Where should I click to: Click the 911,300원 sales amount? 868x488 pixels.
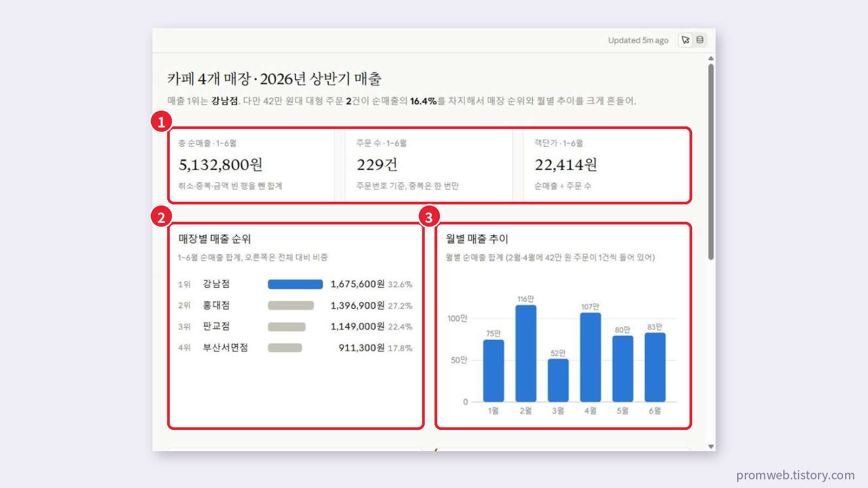[x=362, y=348]
